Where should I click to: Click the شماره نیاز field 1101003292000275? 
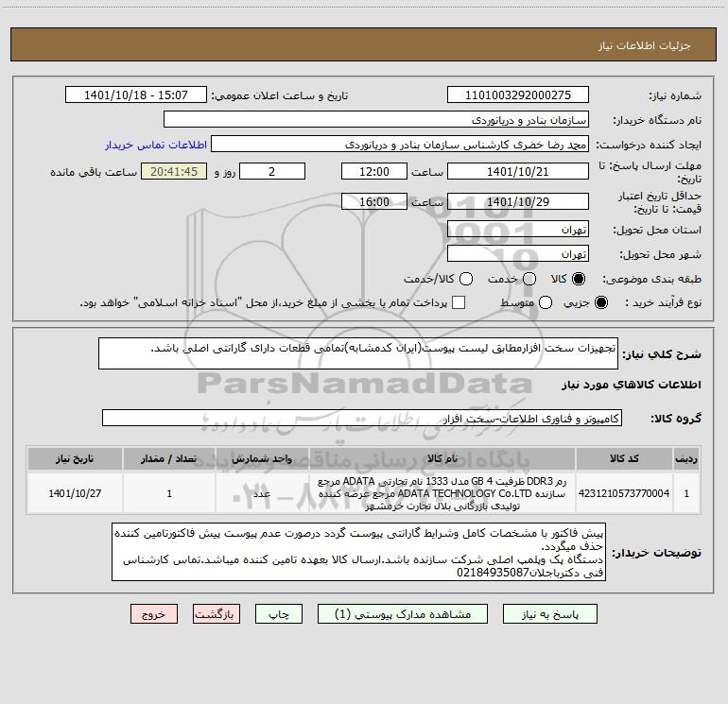(x=518, y=95)
